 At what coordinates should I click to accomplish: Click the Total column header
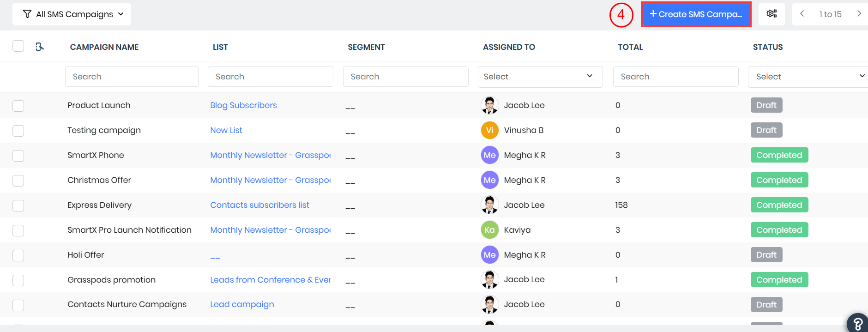(630, 47)
